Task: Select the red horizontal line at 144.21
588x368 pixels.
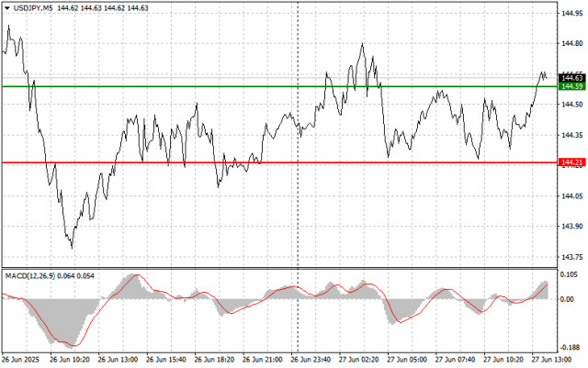Action: tap(279, 162)
